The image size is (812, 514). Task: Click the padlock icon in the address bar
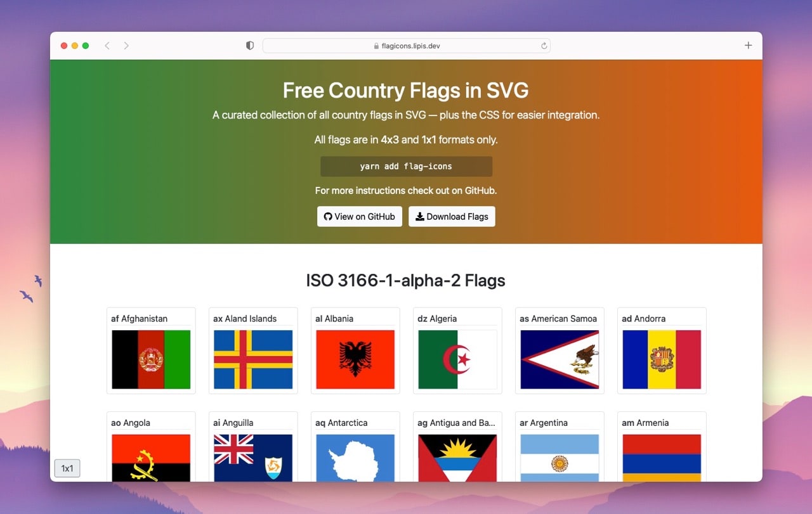point(377,46)
